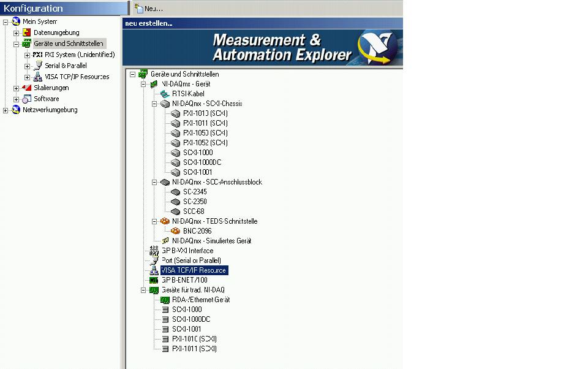
Task: Collapse the Mein System tree node
Action: click(x=6, y=22)
